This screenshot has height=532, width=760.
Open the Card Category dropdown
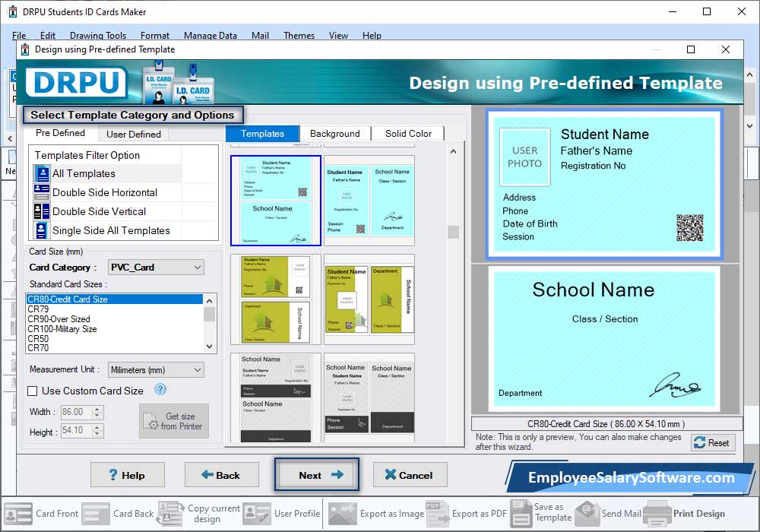(156, 268)
